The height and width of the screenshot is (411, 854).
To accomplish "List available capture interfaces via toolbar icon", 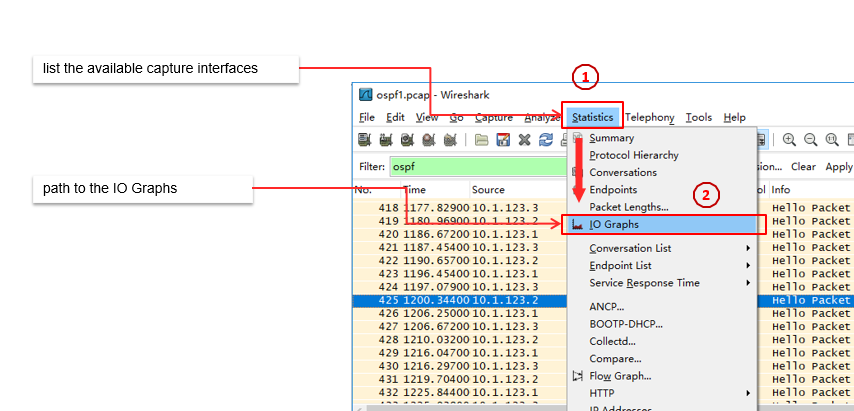I will [364, 140].
